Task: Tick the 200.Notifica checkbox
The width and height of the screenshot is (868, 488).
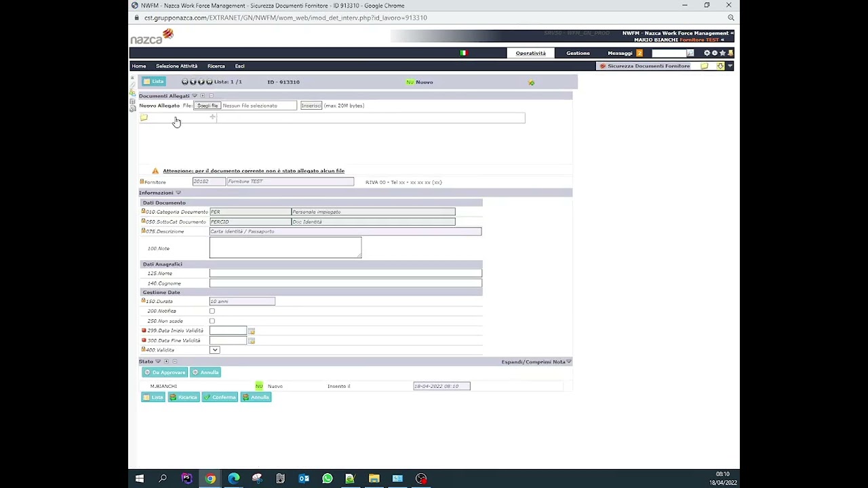Action: point(212,311)
